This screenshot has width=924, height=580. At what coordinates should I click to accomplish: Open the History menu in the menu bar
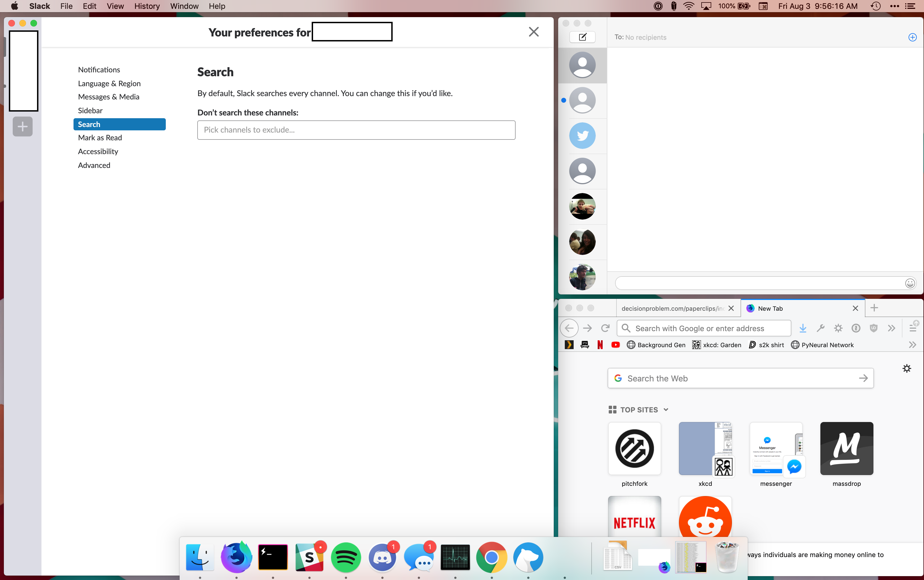coord(146,6)
